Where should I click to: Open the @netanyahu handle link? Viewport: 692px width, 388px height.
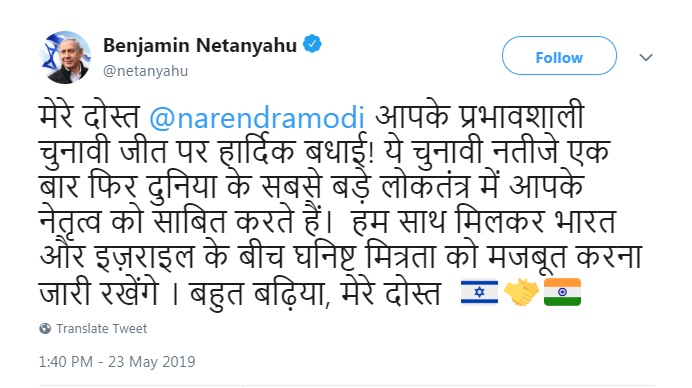146,71
